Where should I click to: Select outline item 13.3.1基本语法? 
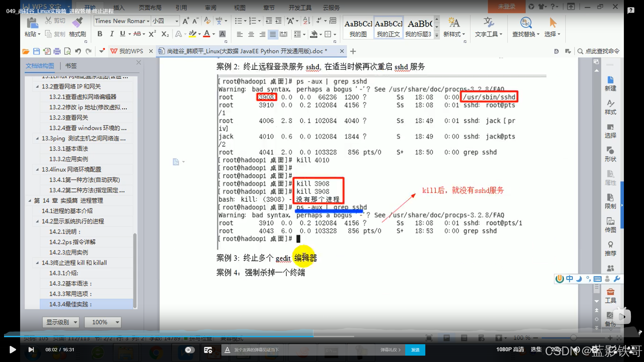point(69,148)
